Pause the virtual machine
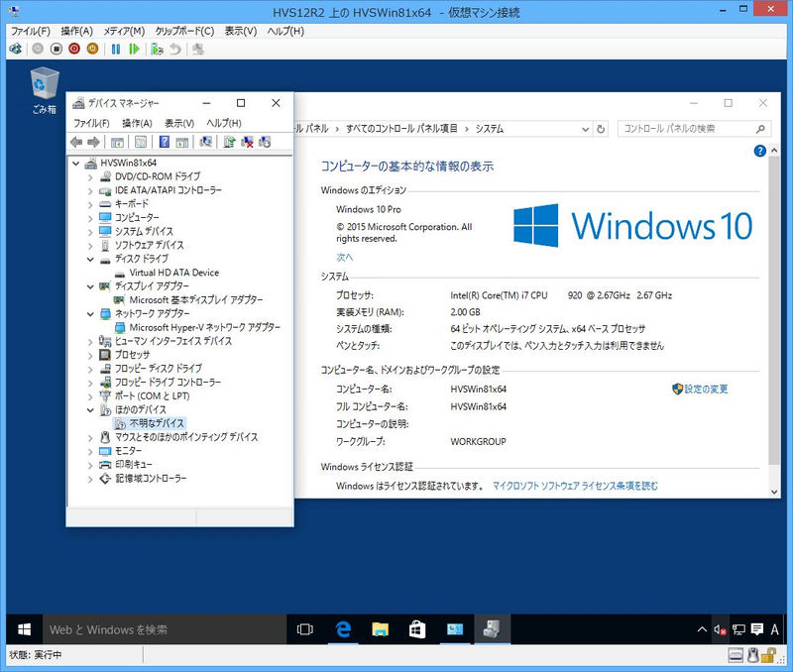Screen dimensions: 793x672 [116, 49]
